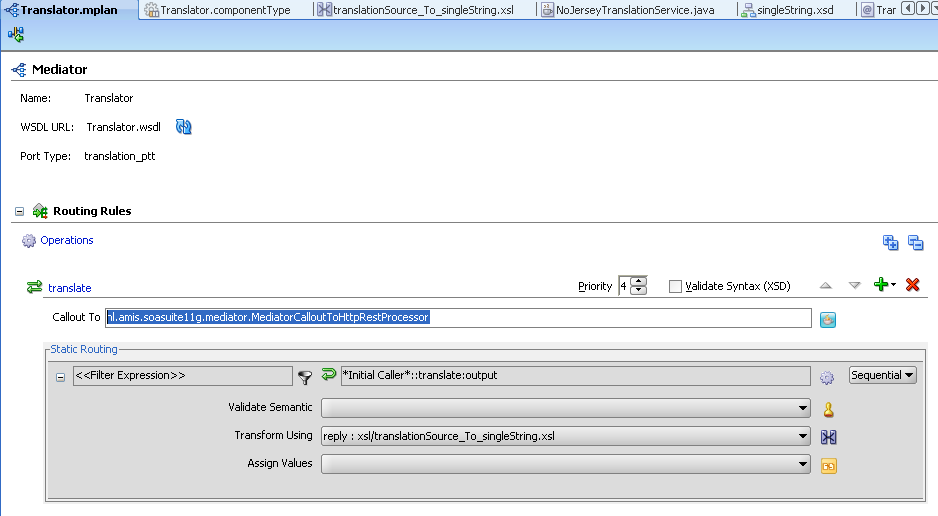Decrease Priority value with spinner down
This screenshot has width=938, height=516.
pos(639,290)
